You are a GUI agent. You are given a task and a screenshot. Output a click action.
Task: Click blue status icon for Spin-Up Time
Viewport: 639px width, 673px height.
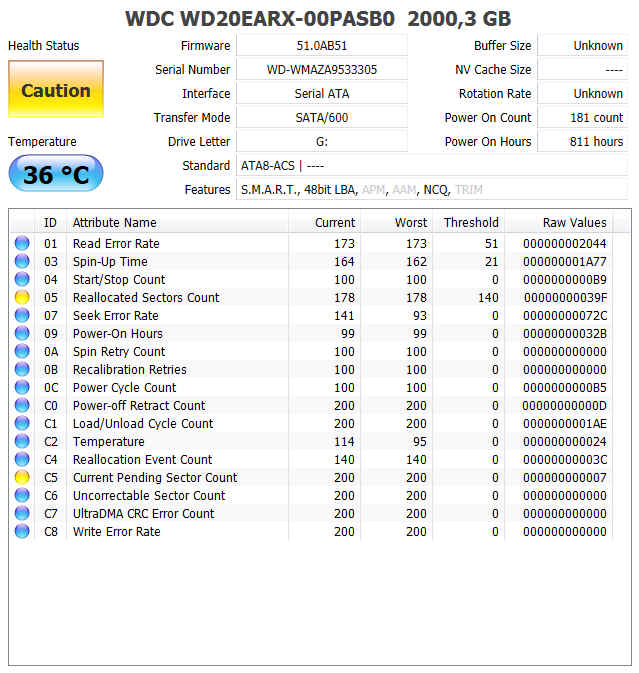[x=22, y=261]
